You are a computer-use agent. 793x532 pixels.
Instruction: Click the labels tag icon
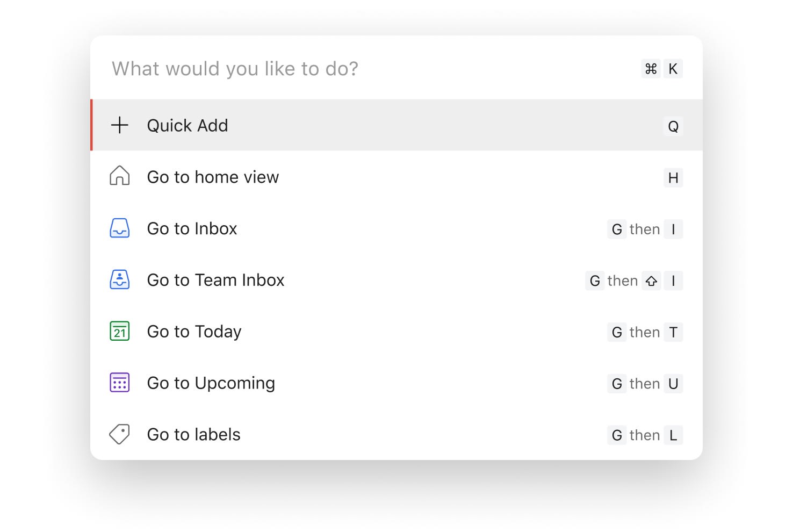(119, 434)
